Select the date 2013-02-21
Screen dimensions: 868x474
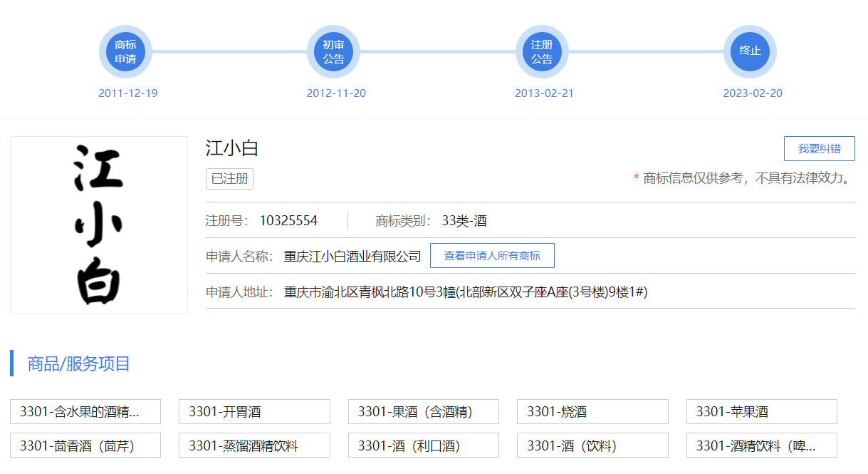click(x=544, y=93)
